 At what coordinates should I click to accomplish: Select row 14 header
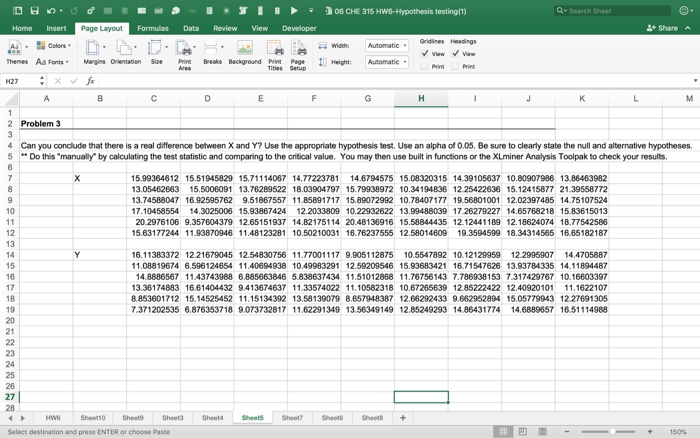click(x=10, y=255)
